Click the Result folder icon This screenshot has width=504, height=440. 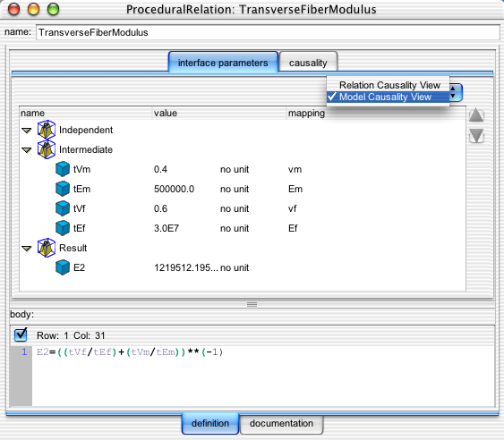click(47, 248)
